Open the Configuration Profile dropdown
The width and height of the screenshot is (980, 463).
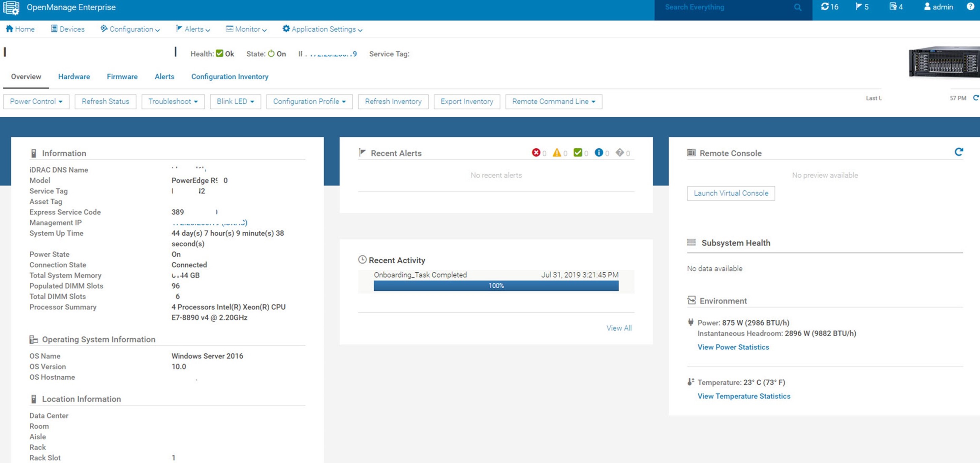pos(309,102)
